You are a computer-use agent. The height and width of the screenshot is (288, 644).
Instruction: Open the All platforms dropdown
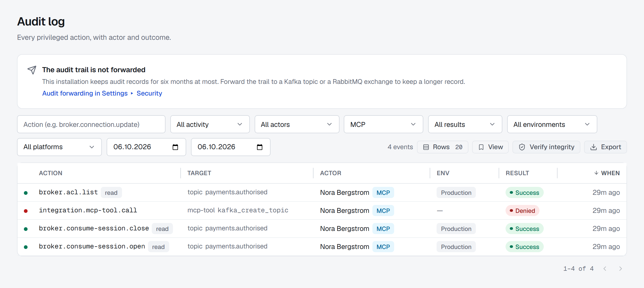(x=59, y=147)
